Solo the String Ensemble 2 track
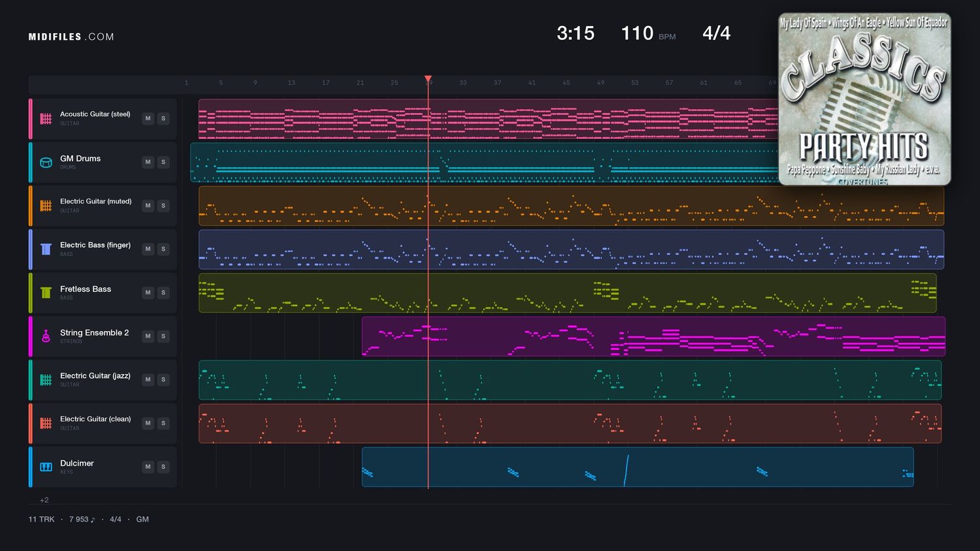The width and height of the screenshot is (980, 551). 163,336
